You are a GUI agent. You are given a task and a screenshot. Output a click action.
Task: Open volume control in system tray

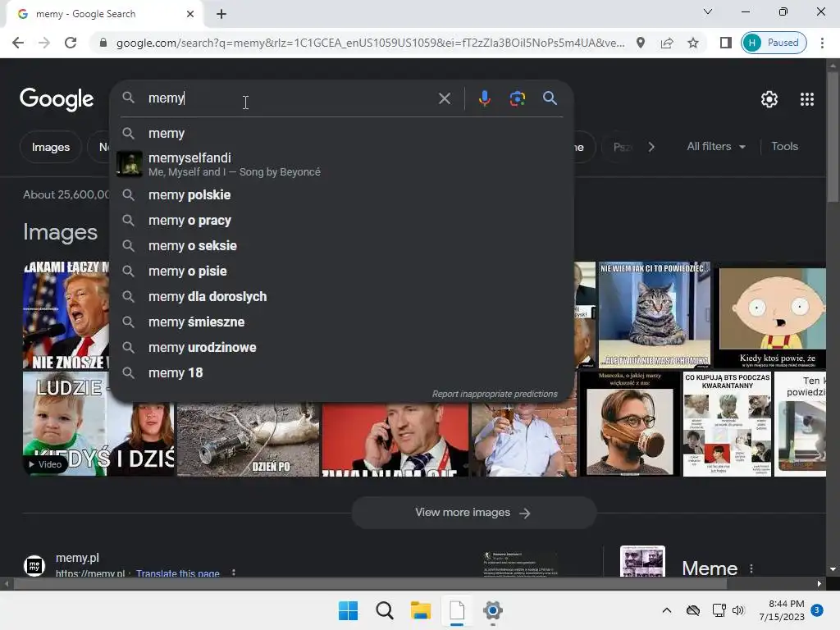coord(738,610)
